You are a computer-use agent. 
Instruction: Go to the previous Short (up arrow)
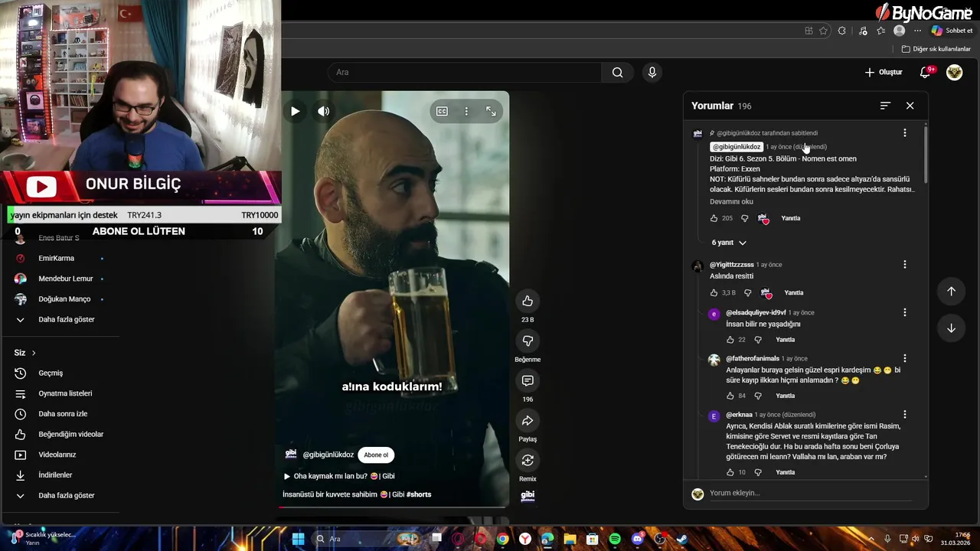coord(951,292)
